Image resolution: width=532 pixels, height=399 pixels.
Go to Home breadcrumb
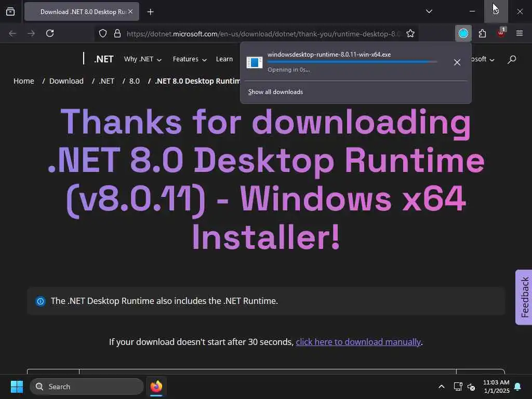point(24,81)
